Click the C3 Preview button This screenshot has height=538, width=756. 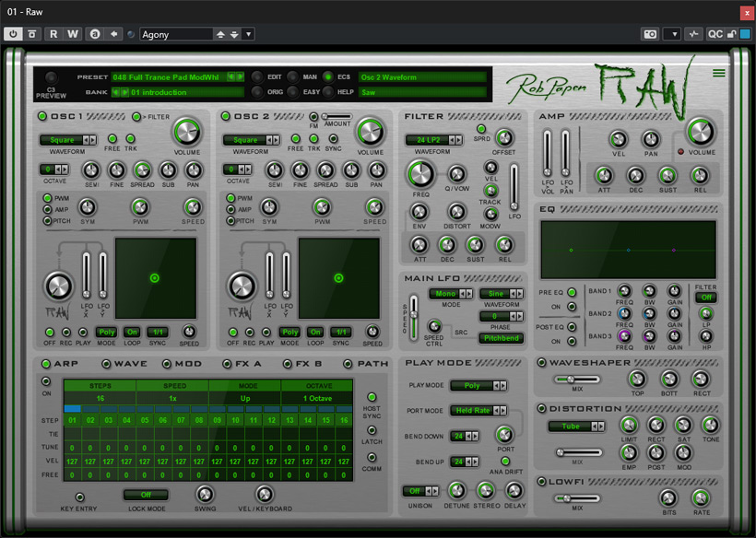[51, 77]
